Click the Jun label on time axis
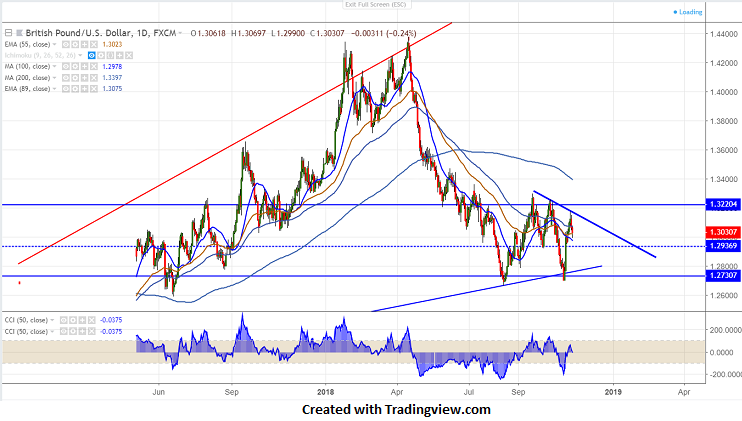 coord(159,392)
